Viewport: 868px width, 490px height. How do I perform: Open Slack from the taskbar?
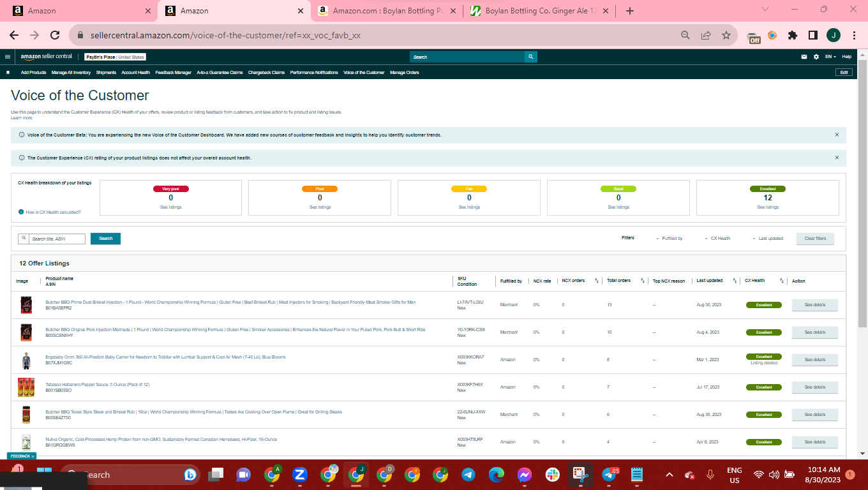(x=553, y=475)
